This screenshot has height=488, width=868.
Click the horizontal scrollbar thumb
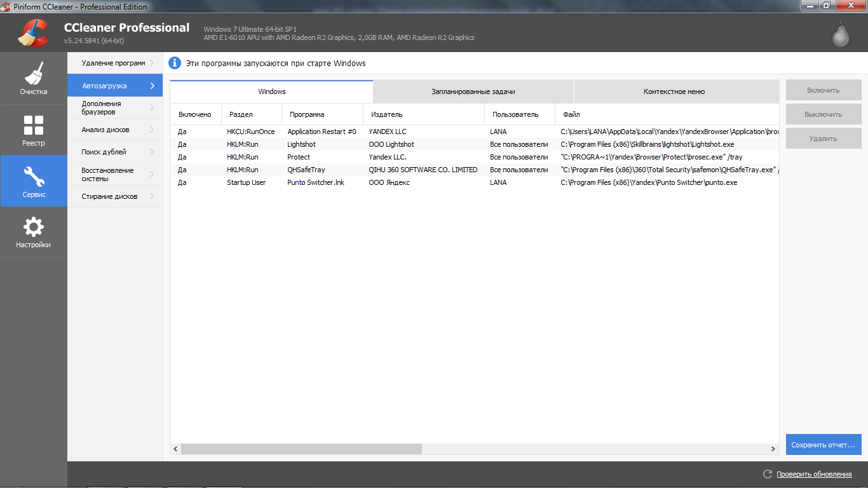301,449
